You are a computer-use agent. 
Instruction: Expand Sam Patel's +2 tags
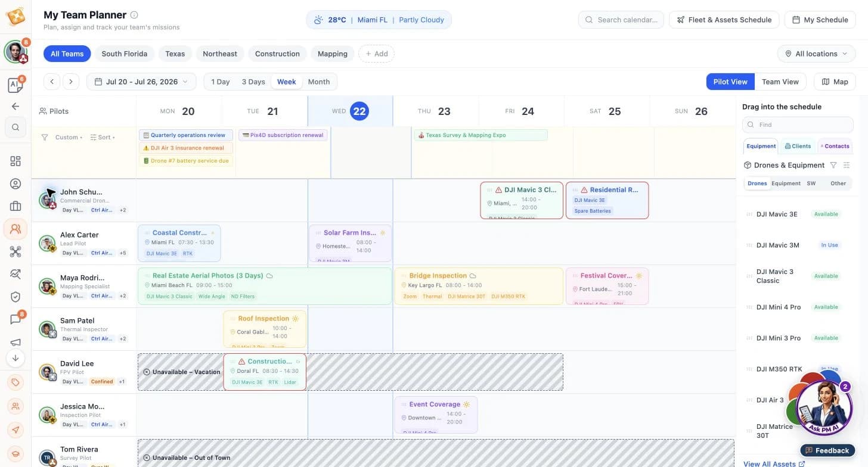[123, 338]
